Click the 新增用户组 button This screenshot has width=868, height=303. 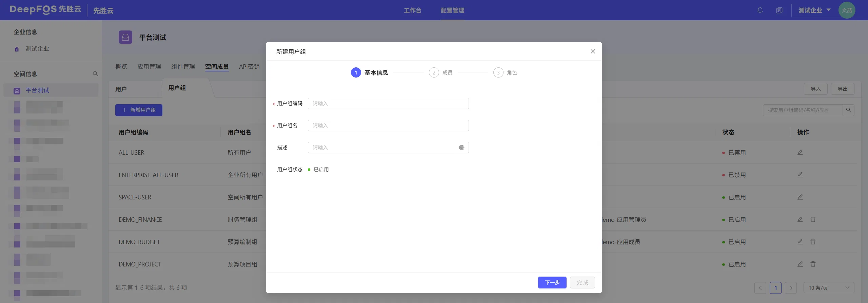tap(139, 110)
